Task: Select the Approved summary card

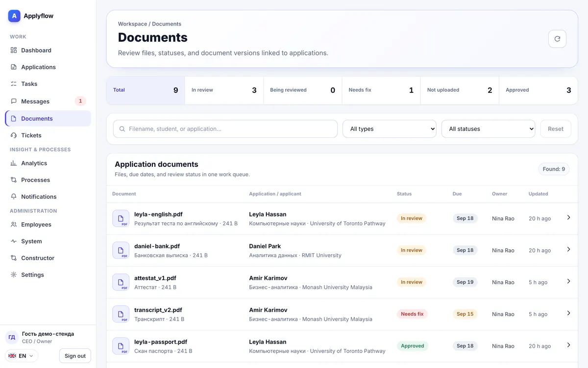Action: (538, 90)
